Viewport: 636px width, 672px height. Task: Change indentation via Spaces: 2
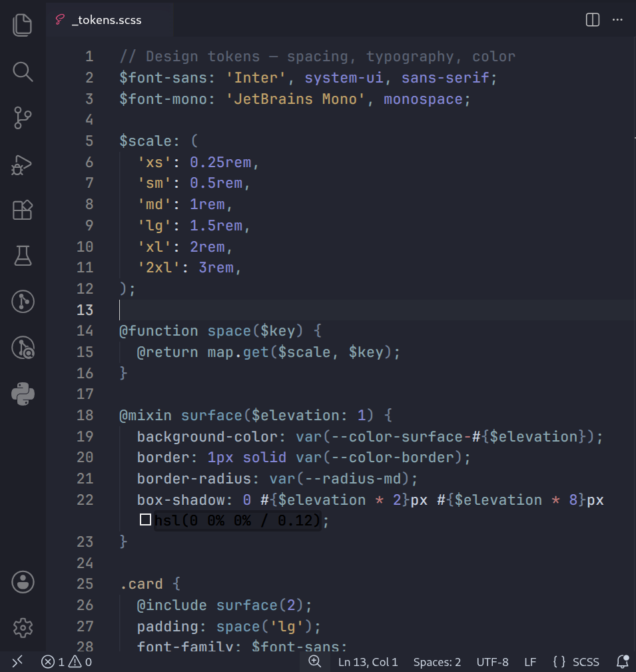(437, 662)
